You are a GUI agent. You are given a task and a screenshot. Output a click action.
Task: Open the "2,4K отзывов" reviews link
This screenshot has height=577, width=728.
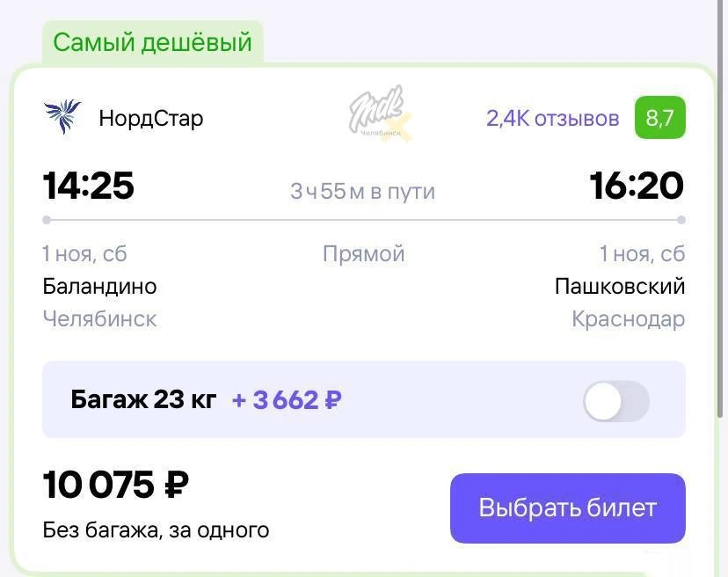(552, 118)
